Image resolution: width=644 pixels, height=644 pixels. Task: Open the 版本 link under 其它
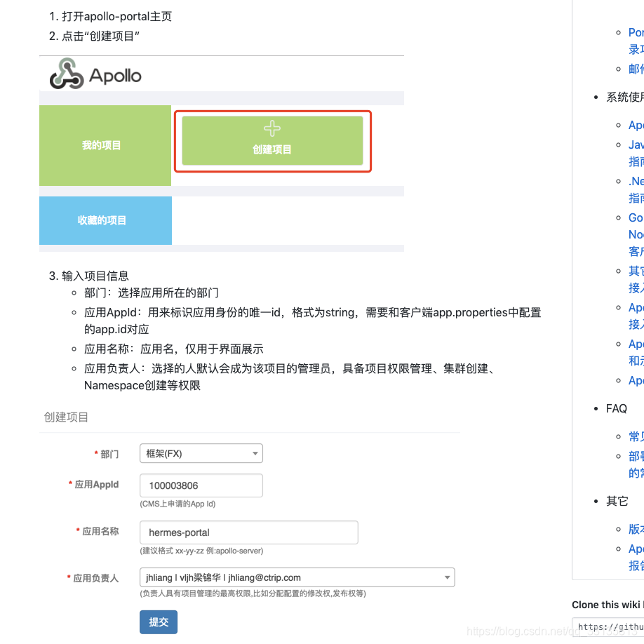[x=636, y=528]
